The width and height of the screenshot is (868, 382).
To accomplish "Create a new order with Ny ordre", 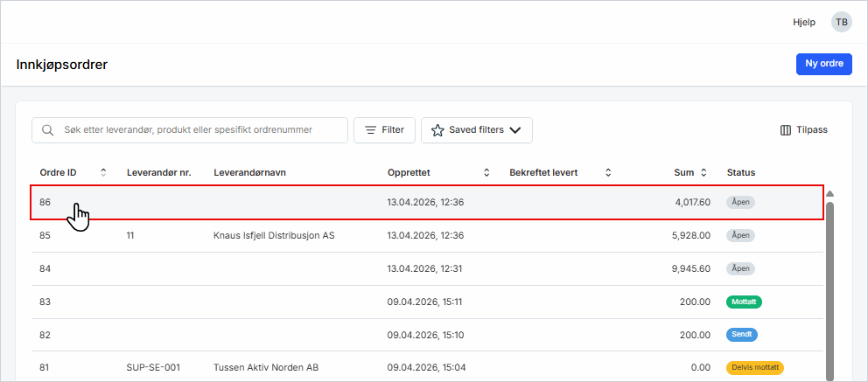I will click(x=823, y=64).
